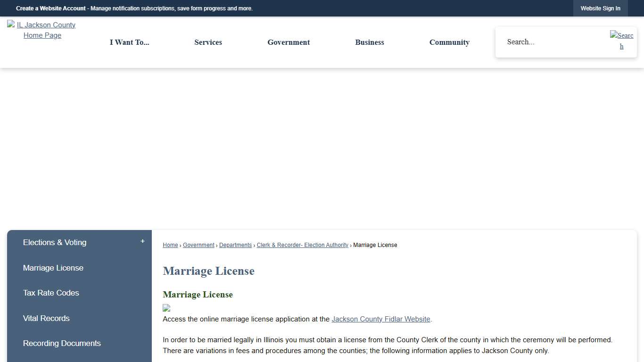
Task: Open the Jackson County Fidlar Website link
Action: coord(380,319)
